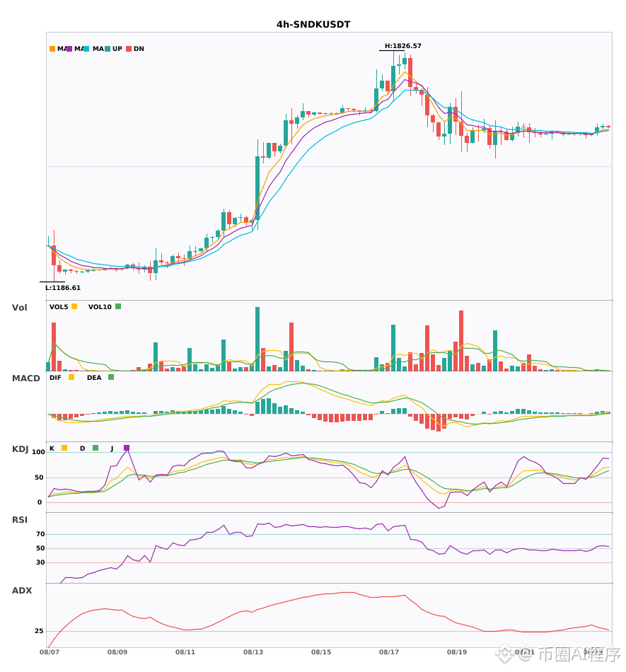Click the VOL10 legend text
This screenshot has width=626, height=672.
pyautogui.click(x=100, y=307)
